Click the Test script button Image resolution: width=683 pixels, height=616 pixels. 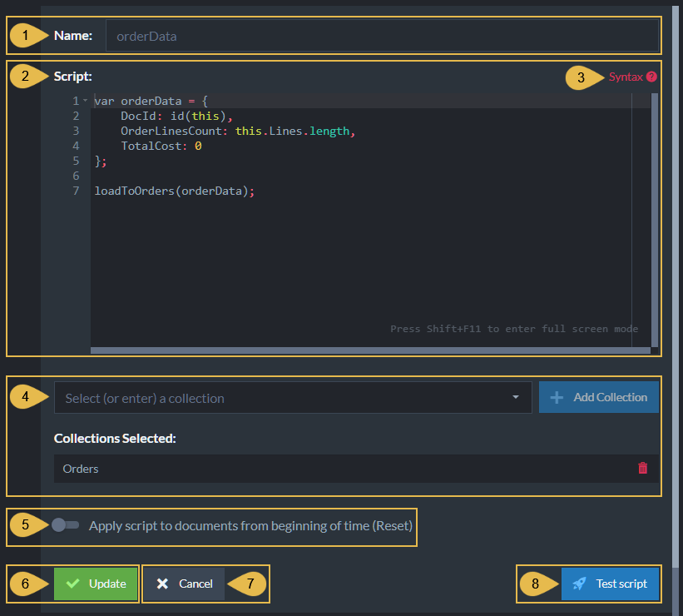610,584
